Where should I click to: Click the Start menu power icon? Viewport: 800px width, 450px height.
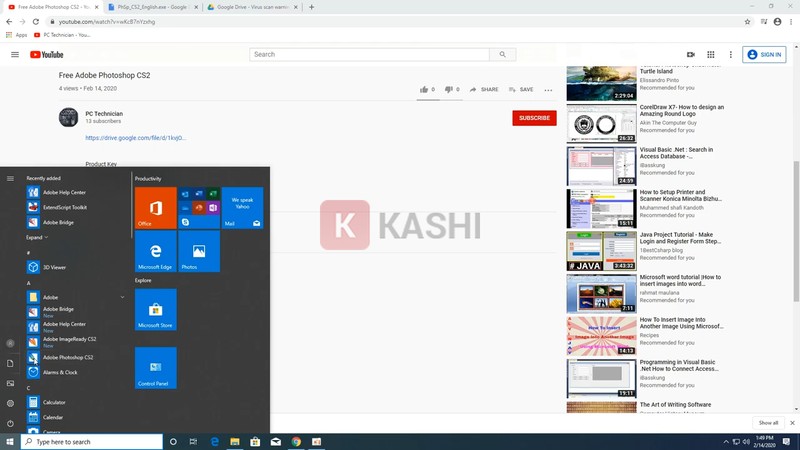[x=10, y=423]
